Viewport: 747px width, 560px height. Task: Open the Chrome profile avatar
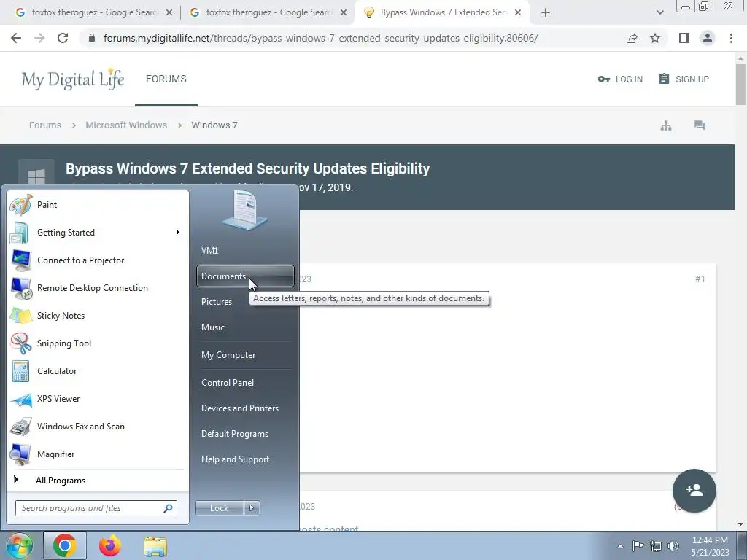click(x=708, y=38)
